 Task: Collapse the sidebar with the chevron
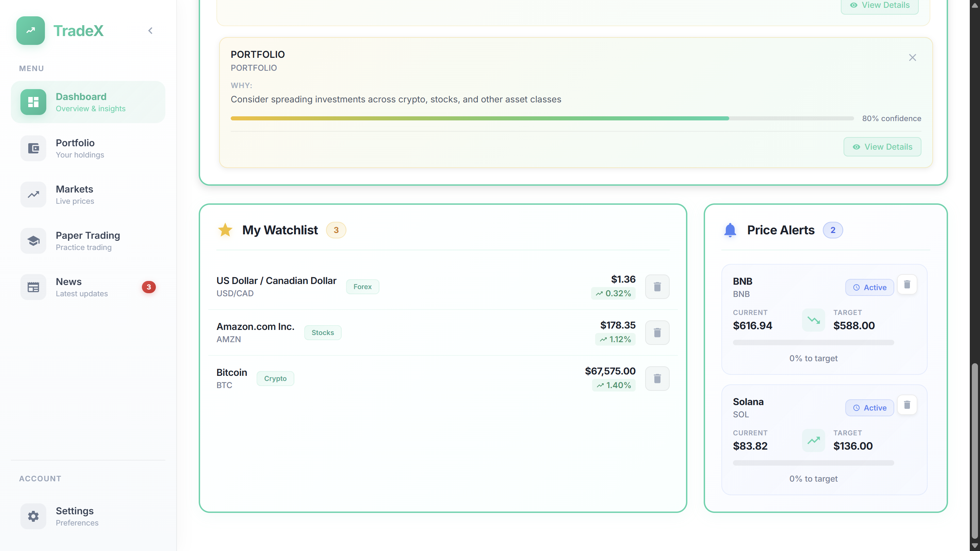[150, 31]
